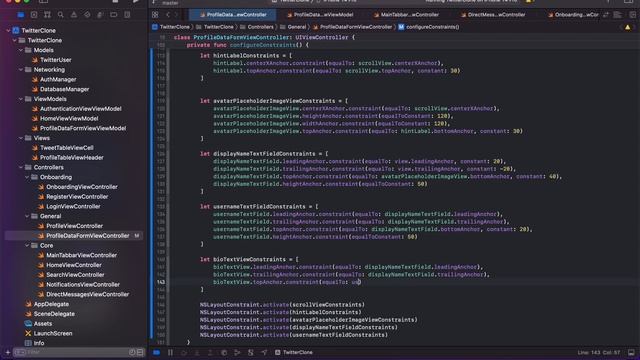Screen dimensions: 640x360
Task: Open the Symbol navigator
Action: (47, 15)
